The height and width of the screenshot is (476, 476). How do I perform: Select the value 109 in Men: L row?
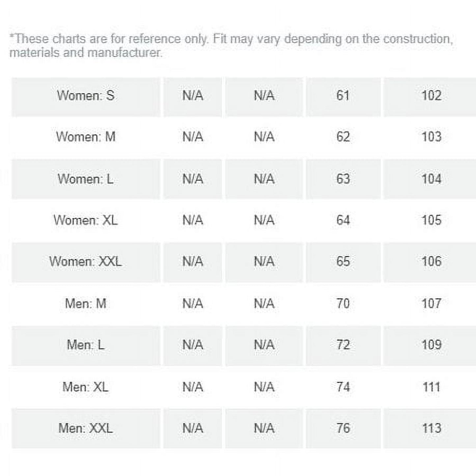(431, 345)
